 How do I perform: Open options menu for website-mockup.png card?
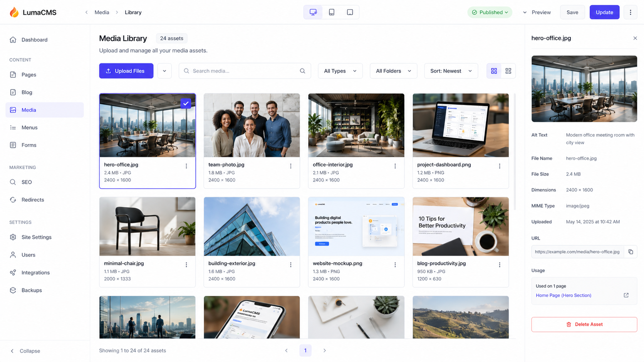pyautogui.click(x=395, y=265)
